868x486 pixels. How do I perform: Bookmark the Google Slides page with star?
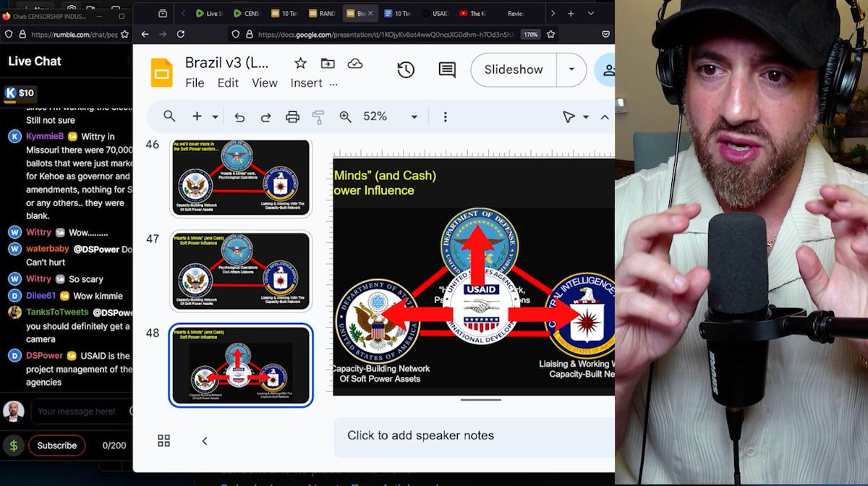(x=551, y=34)
